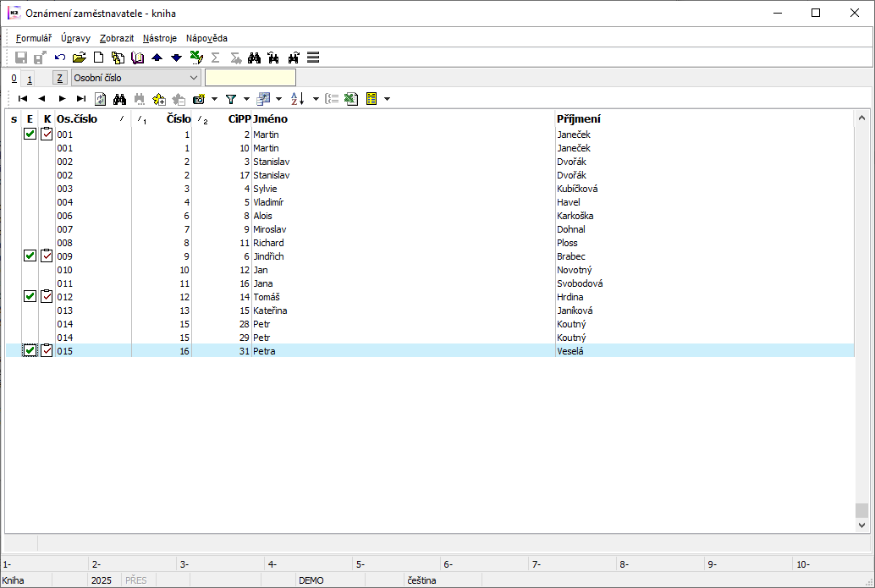Click the Sigma sum icon
875x588 pixels.
tap(216, 58)
